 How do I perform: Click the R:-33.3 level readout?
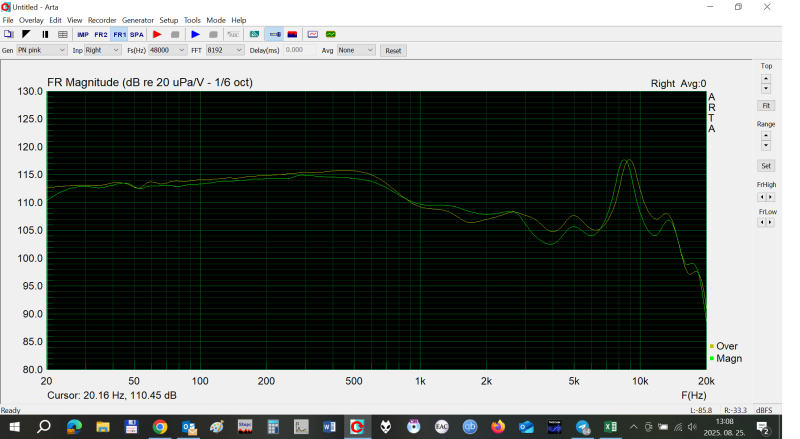[735, 410]
